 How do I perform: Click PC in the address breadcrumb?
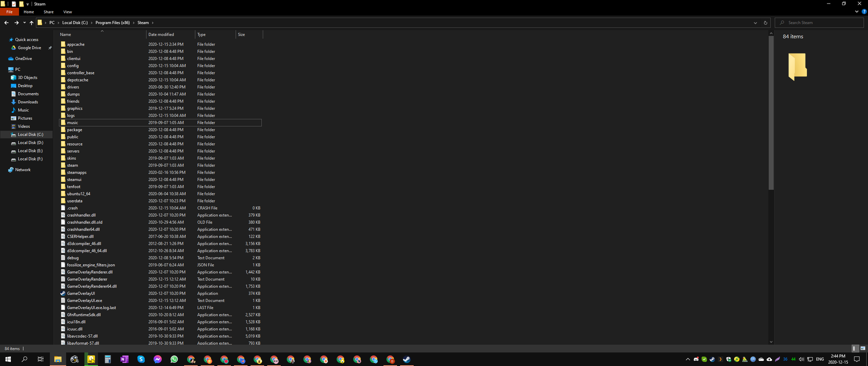[52, 23]
